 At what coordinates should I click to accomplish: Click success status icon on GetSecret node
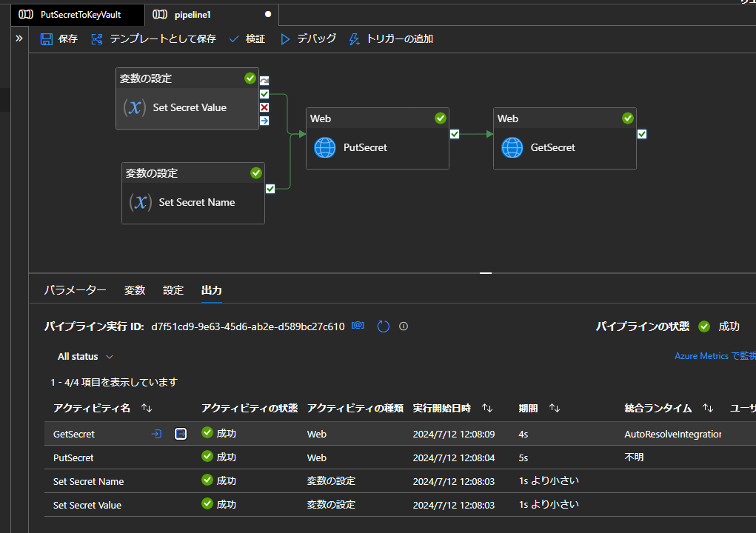(628, 118)
